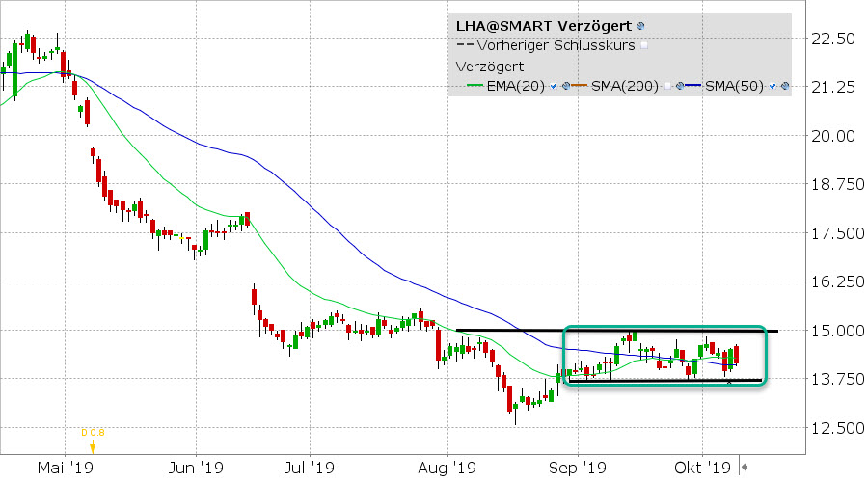Click the Jul '19 date label
This screenshot has height=482, width=868.
coord(310,468)
